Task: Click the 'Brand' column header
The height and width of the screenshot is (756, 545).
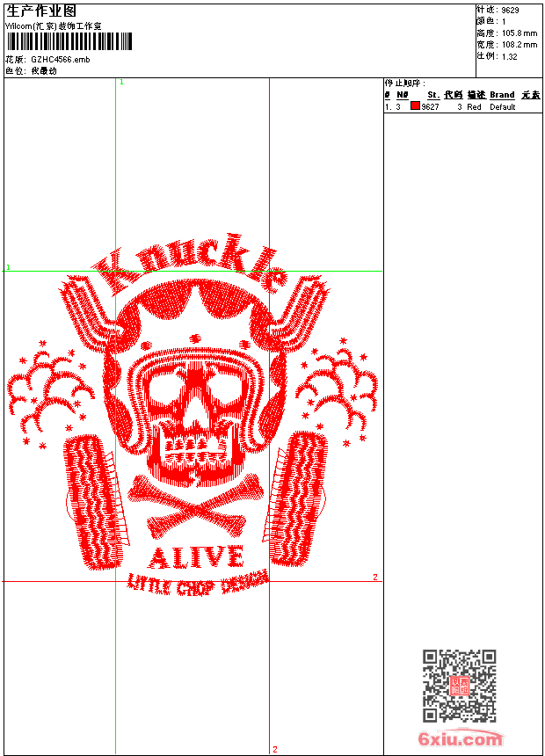Action: point(502,95)
